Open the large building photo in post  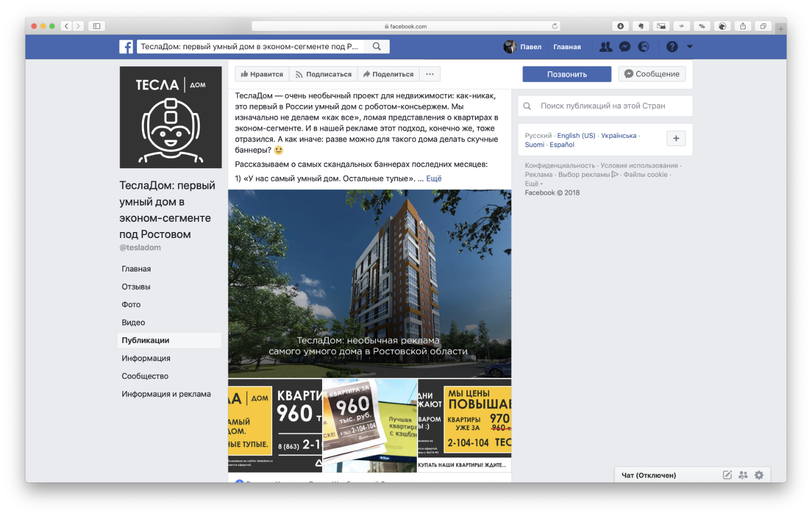pyautogui.click(x=370, y=283)
